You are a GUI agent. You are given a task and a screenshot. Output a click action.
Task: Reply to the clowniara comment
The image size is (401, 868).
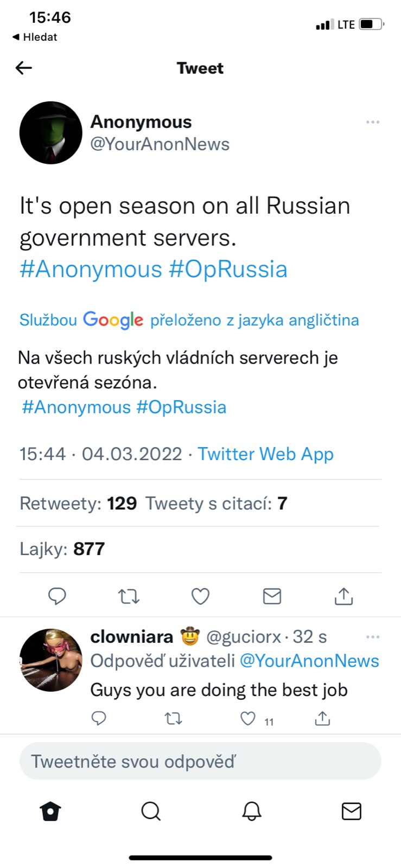99,719
